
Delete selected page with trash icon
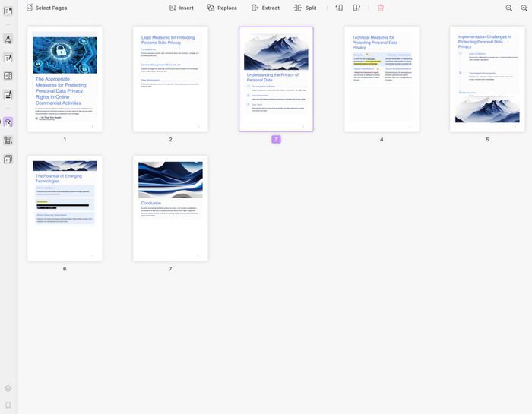tap(381, 8)
